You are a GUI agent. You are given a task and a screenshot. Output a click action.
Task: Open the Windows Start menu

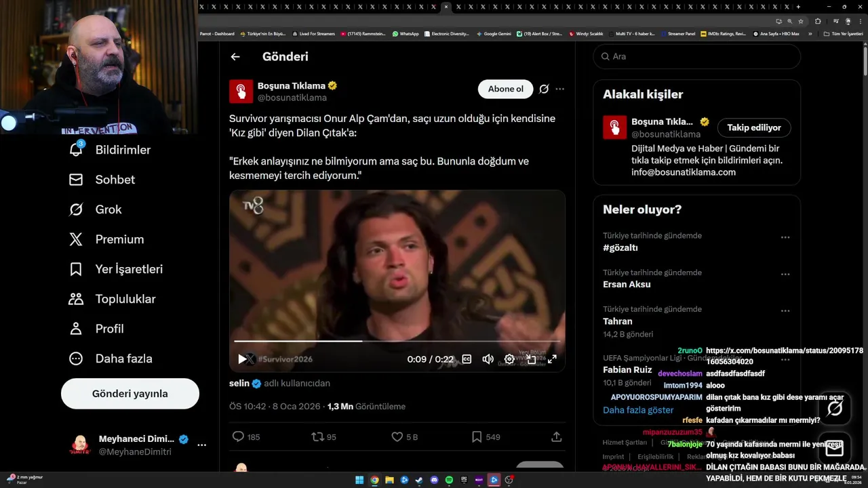[x=359, y=480]
